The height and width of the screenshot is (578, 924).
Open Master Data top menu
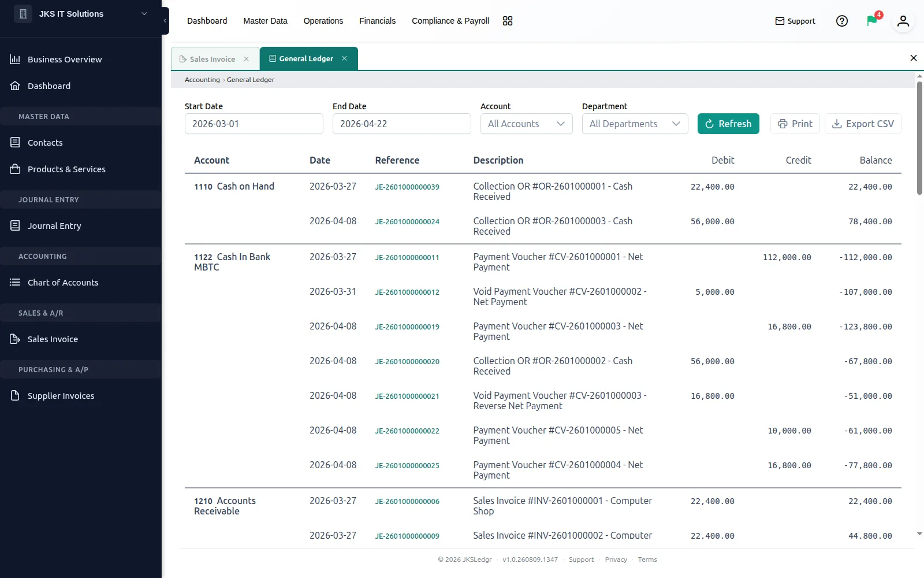tap(265, 21)
